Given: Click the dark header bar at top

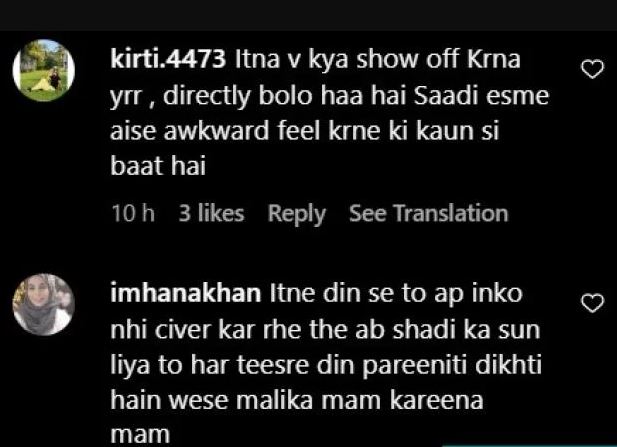Looking at the screenshot, I should [308, 15].
